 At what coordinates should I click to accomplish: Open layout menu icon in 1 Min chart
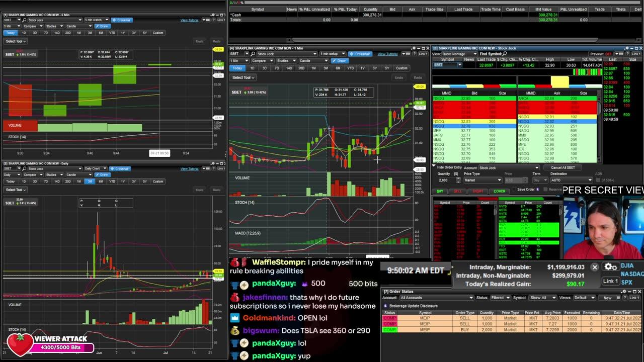pyautogui.click(x=406, y=54)
